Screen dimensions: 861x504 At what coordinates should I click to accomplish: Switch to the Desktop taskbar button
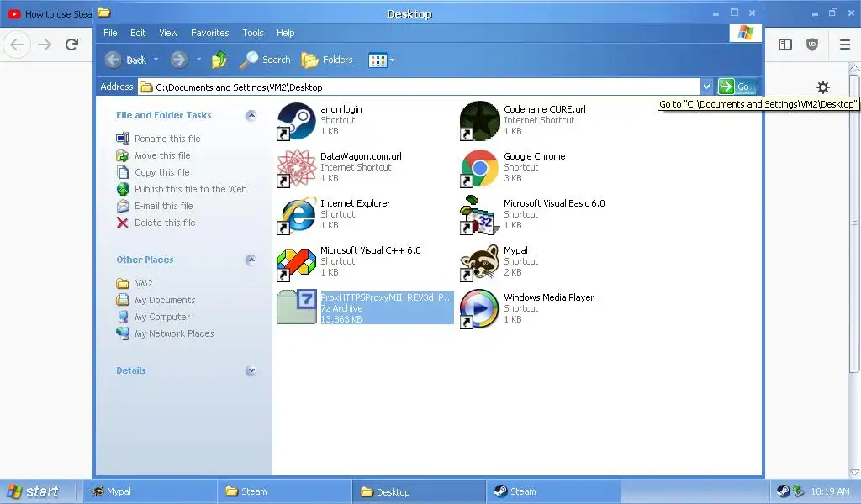(x=419, y=491)
